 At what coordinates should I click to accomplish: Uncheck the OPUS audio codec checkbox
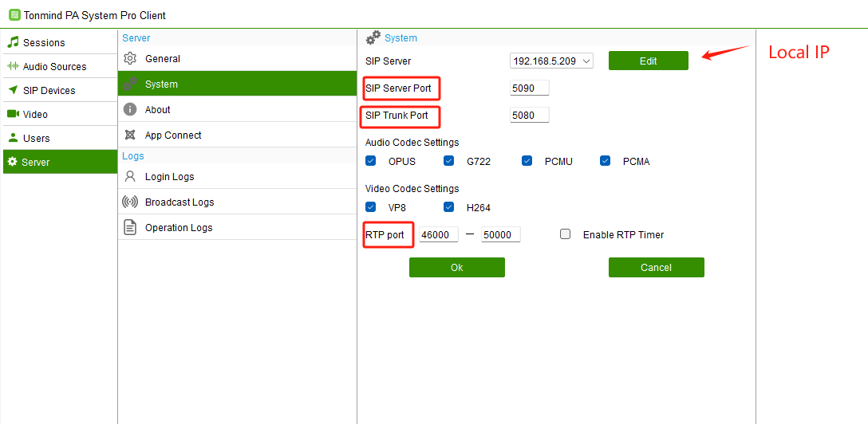(x=371, y=161)
